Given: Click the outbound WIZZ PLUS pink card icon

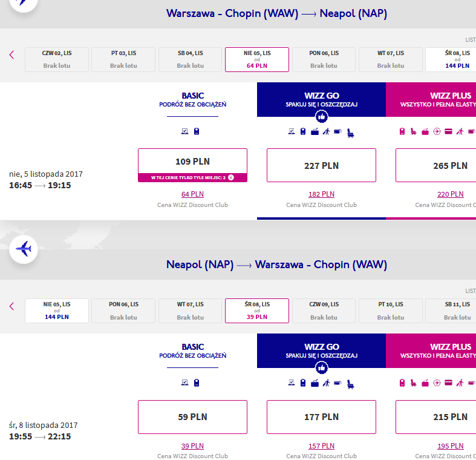Looking at the screenshot, I should tap(448, 131).
